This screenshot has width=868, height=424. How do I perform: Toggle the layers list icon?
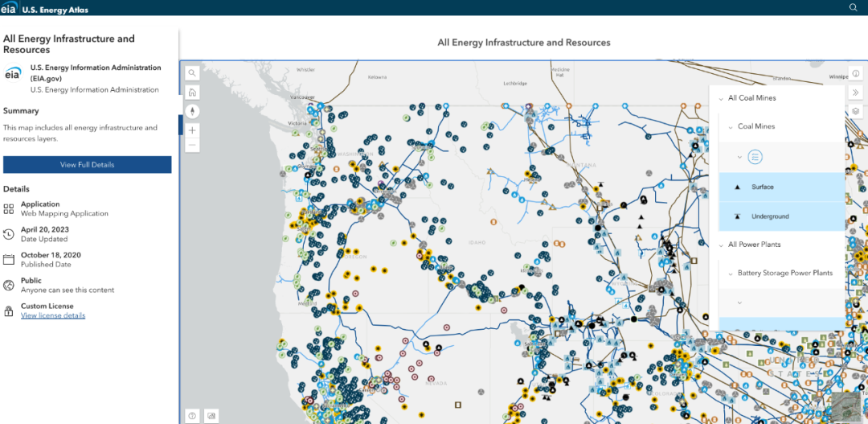856,111
